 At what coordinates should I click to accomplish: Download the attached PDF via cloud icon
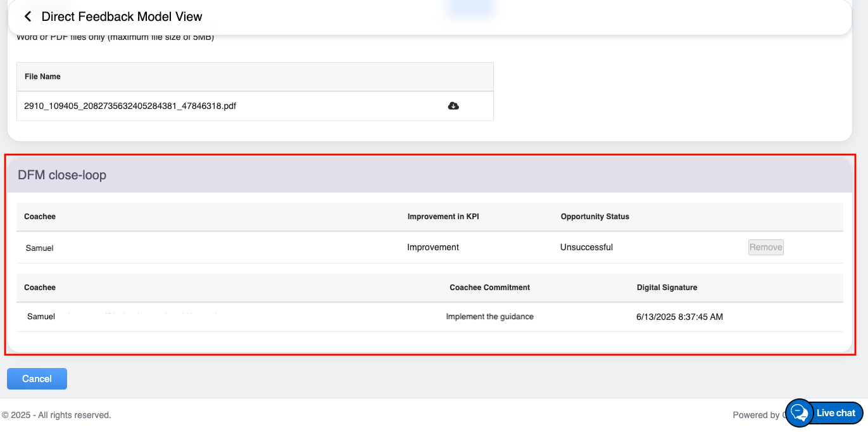[x=453, y=106]
